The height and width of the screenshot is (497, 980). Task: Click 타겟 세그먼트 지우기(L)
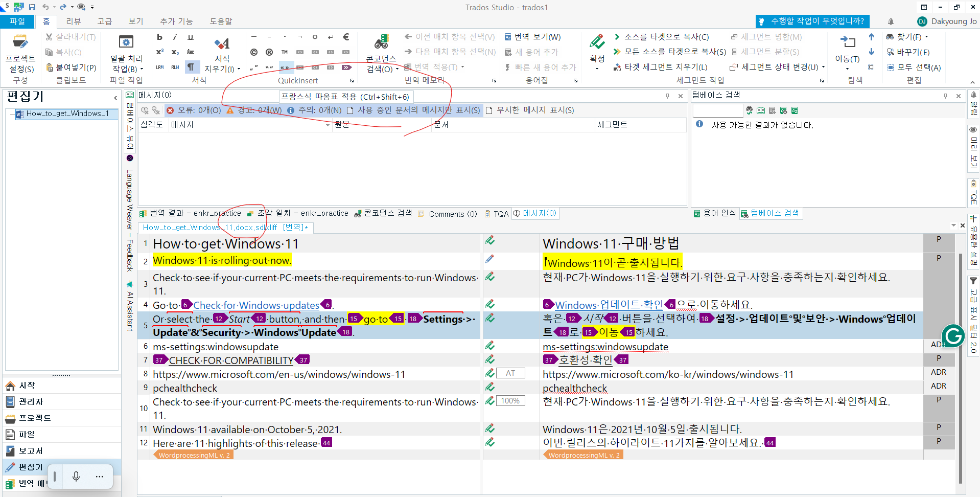[661, 67]
